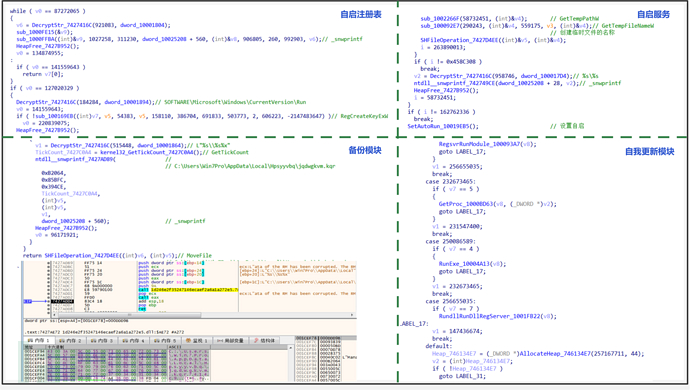The height and width of the screenshot is (390, 690).
Task: Click RegsvrRunModule_100093A7 function call
Action: [x=488, y=144]
